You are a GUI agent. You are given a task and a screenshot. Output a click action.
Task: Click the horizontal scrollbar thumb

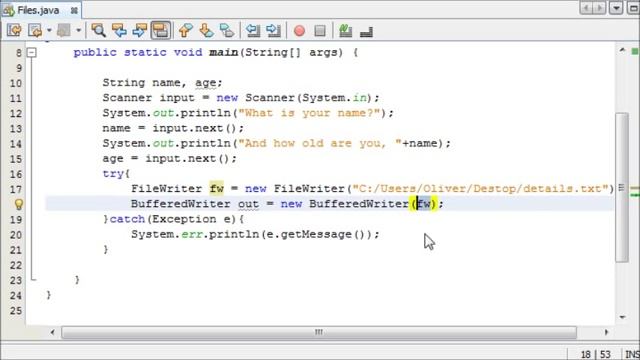click(319, 332)
